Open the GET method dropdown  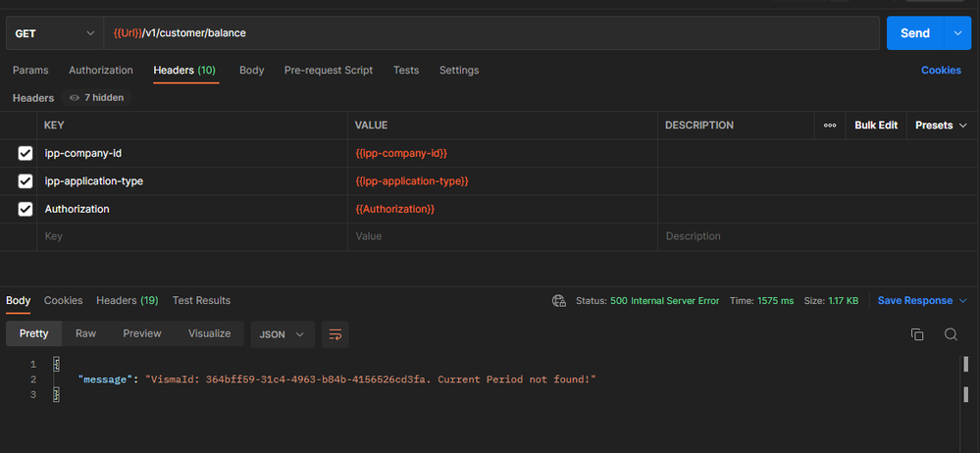pos(55,33)
